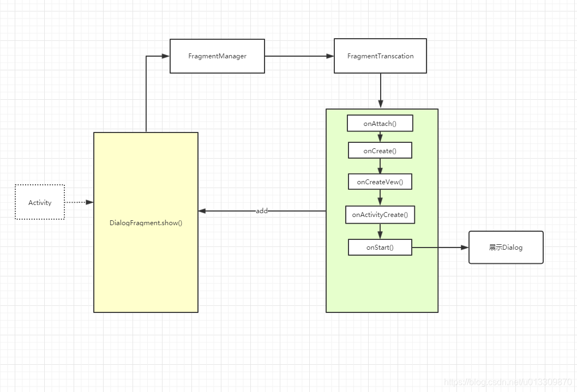577x392 pixels.
Task: Select the FragmentManager box
Action: coord(217,56)
